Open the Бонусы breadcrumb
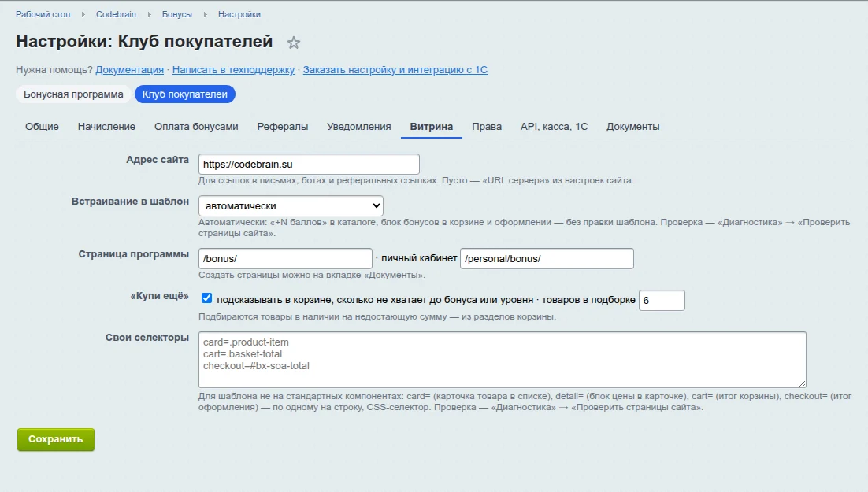 177,14
